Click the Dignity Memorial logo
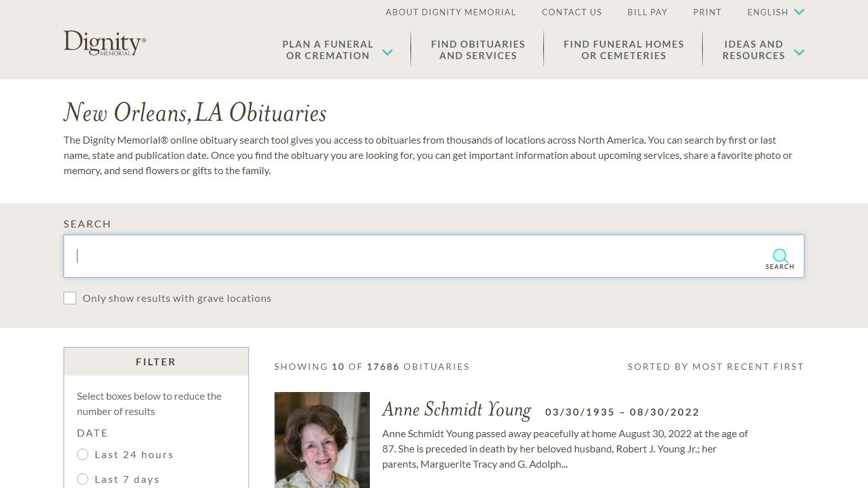The width and height of the screenshot is (868, 488). 105,43
